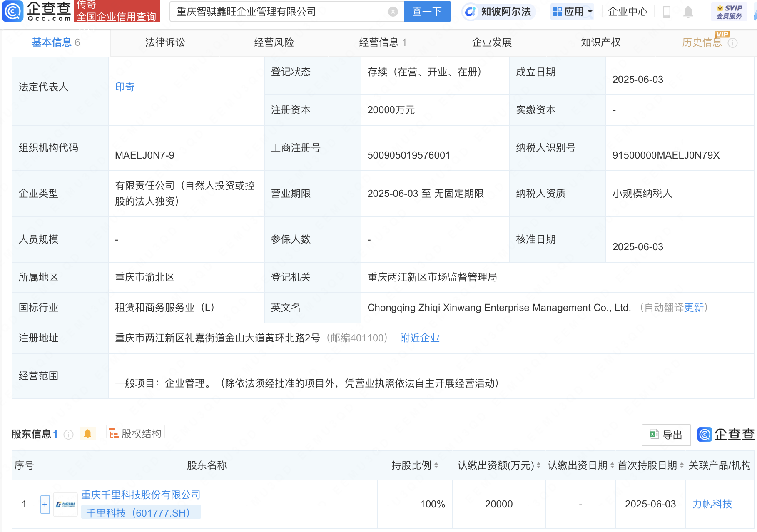Sort by 持股比例 column
757x532 pixels.
[436, 465]
